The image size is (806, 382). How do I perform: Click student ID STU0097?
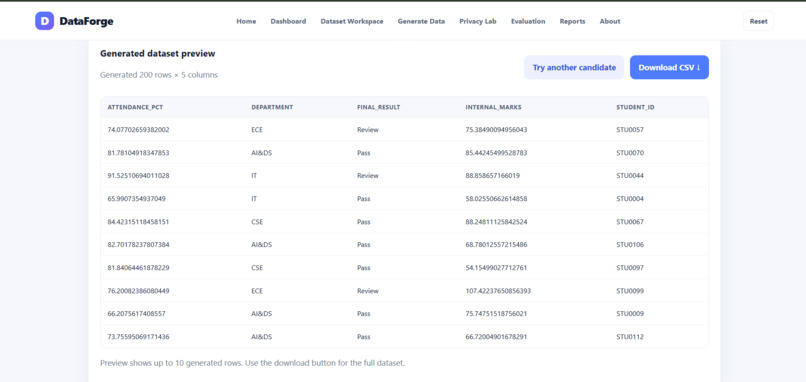click(630, 268)
